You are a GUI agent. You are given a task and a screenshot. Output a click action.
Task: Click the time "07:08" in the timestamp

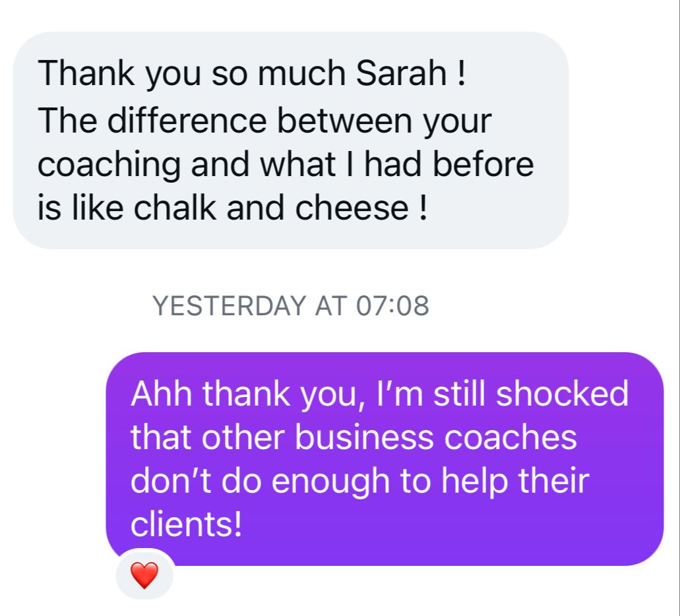pyautogui.click(x=392, y=306)
